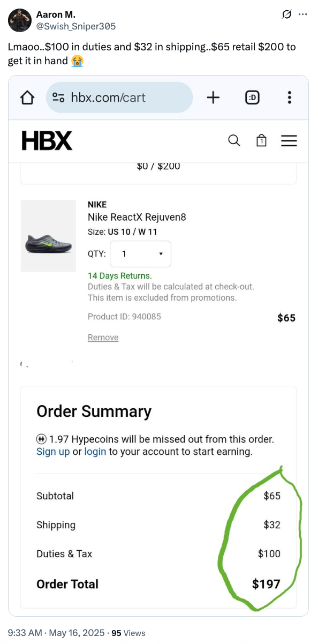Open the QTY quantity dropdown
The height and width of the screenshot is (644, 318).
(x=140, y=254)
